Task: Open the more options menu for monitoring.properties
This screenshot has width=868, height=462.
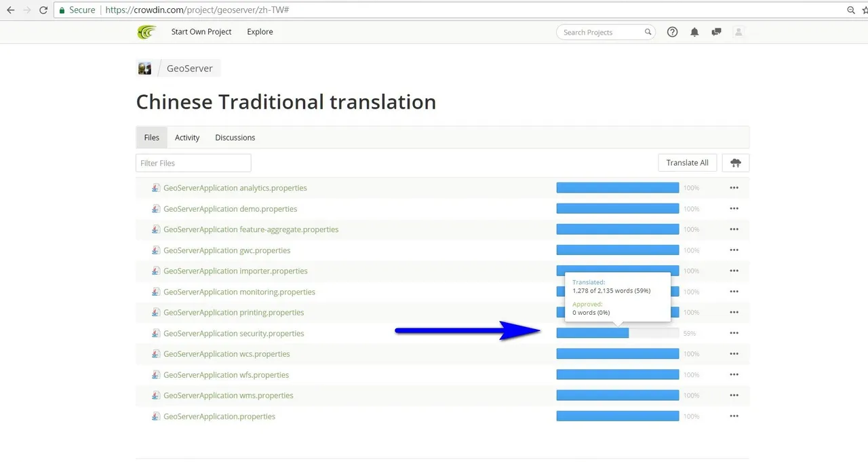Action: 734,292
